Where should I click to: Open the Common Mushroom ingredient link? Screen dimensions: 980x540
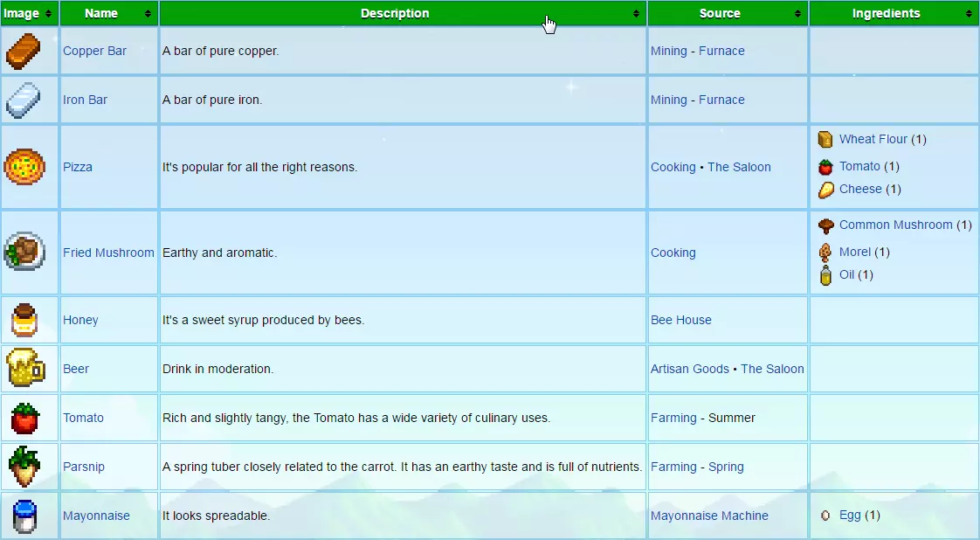pyautogui.click(x=895, y=225)
